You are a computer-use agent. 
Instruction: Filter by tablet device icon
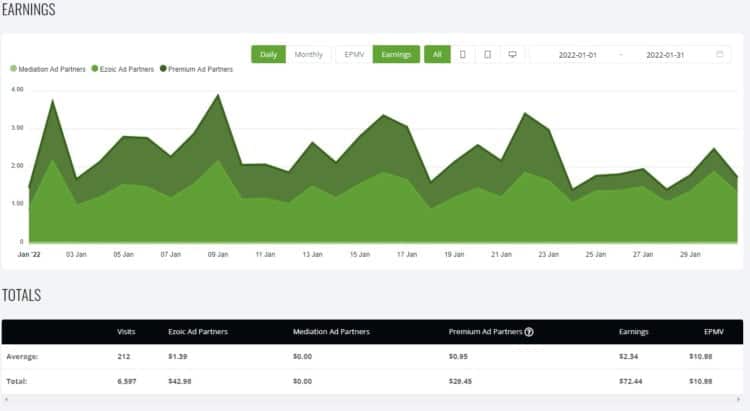click(487, 55)
